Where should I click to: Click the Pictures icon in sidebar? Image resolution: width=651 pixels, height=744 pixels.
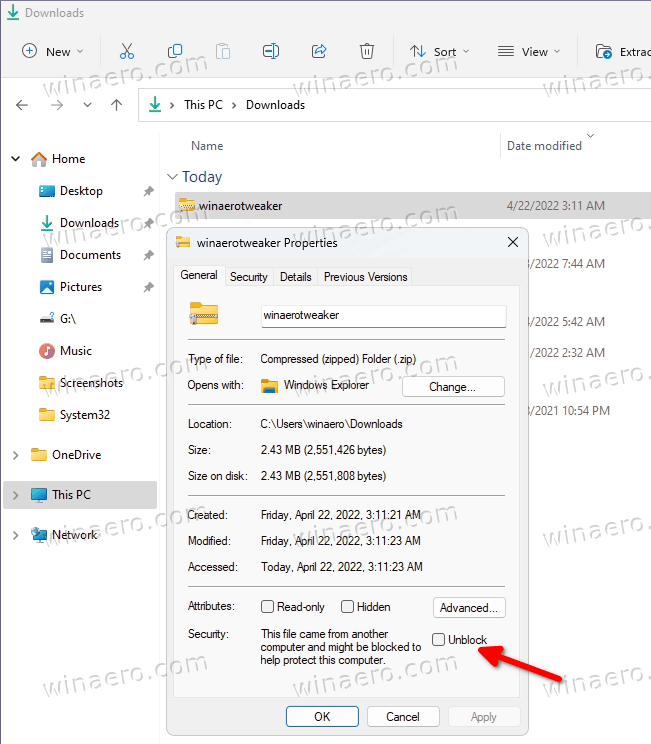tap(46, 287)
